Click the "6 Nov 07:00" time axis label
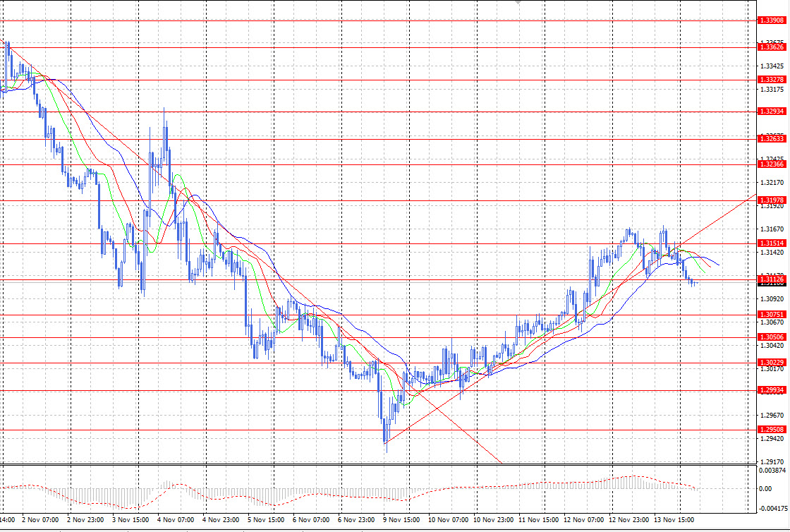 (311, 519)
